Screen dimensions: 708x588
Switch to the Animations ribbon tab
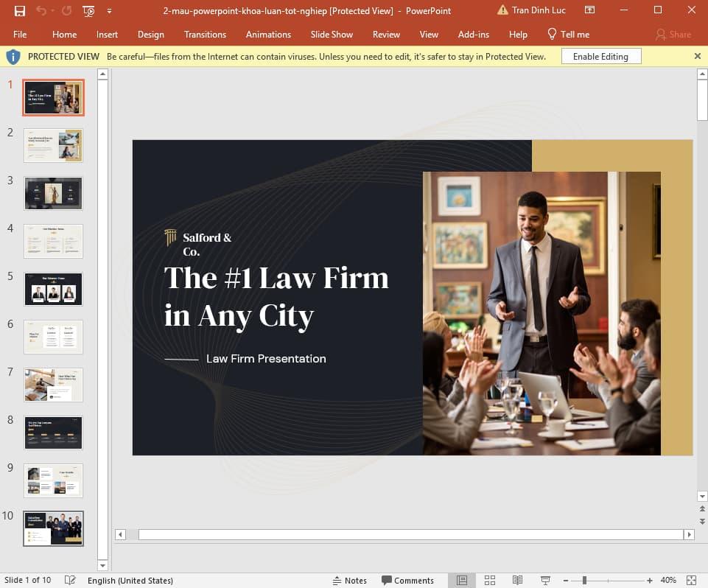268,34
